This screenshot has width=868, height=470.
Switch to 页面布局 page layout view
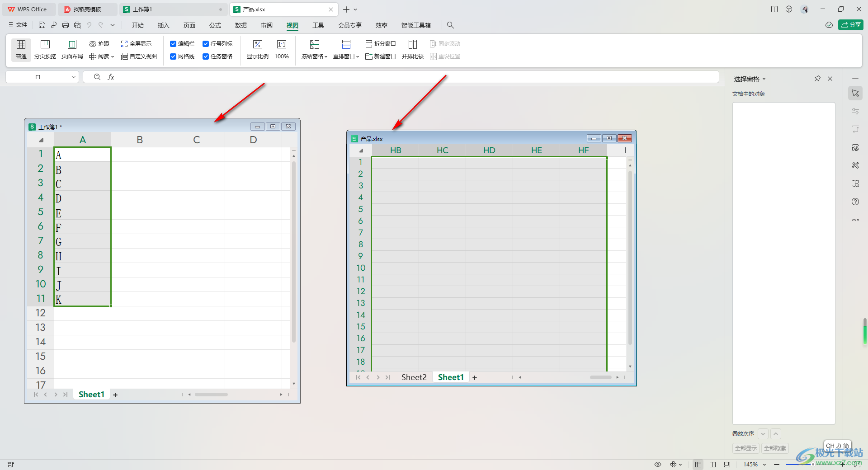click(72, 49)
